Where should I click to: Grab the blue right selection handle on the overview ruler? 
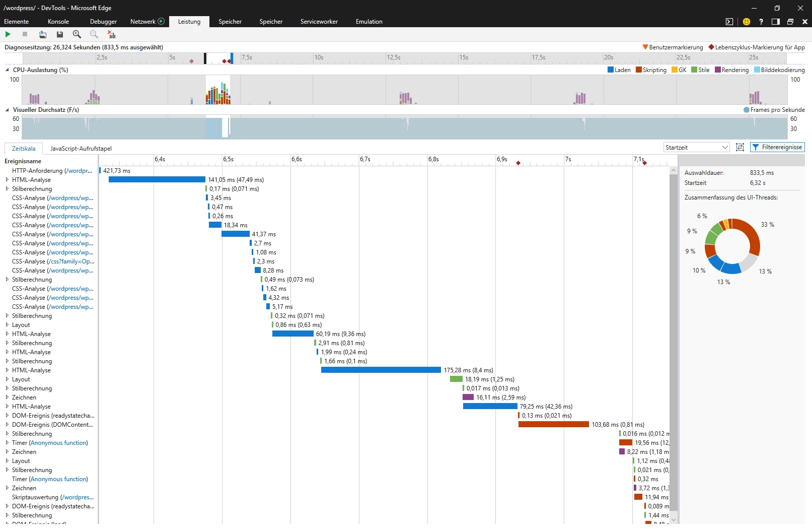pyautogui.click(x=232, y=58)
